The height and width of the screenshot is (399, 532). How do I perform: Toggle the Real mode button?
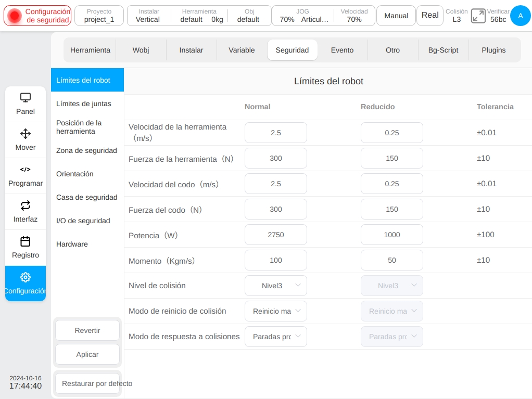430,16
